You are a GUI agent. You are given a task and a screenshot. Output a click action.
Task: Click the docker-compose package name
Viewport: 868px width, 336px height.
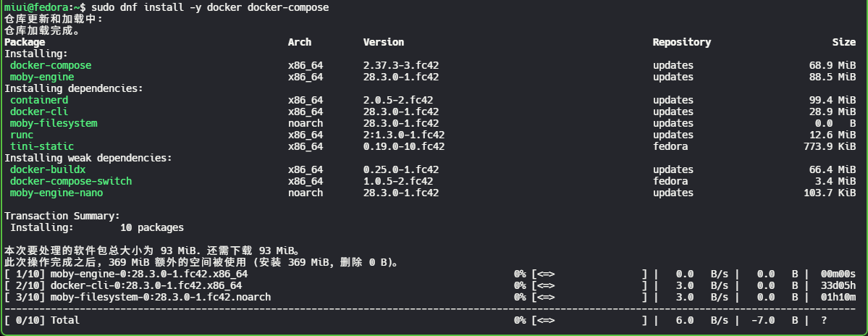coord(51,65)
